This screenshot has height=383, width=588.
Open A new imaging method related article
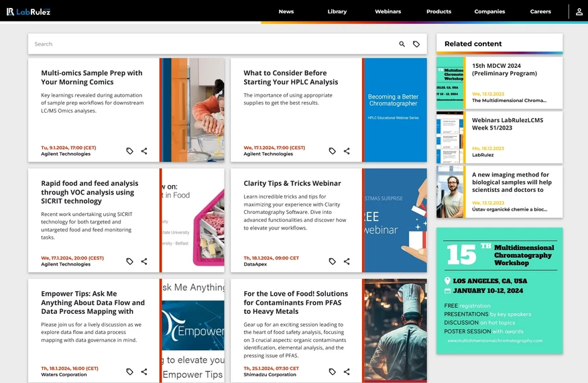512,182
